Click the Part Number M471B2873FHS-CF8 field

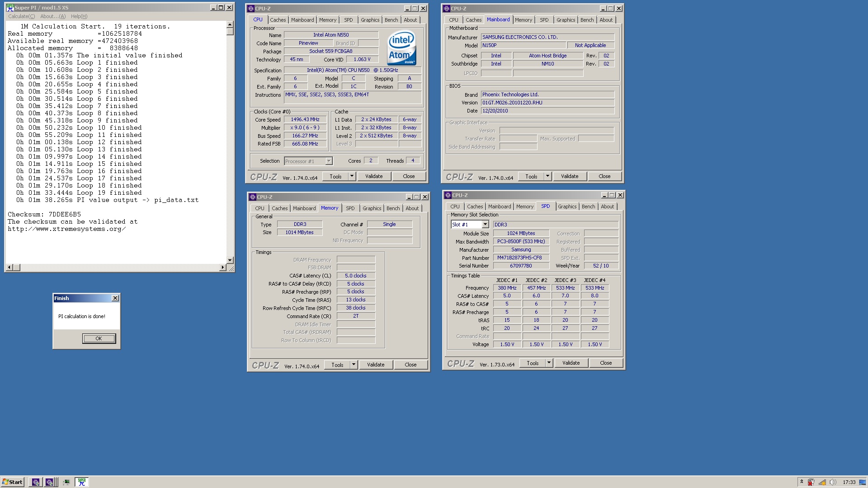coord(521,258)
